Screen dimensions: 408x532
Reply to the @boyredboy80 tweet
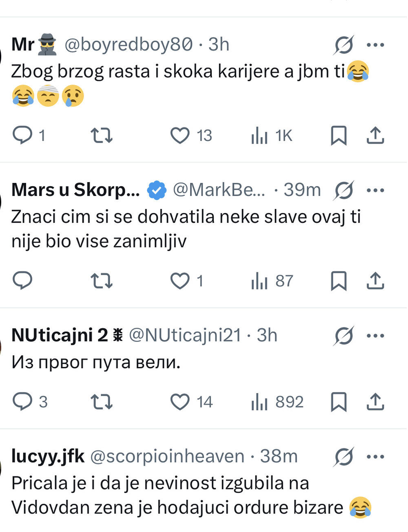click(x=22, y=135)
